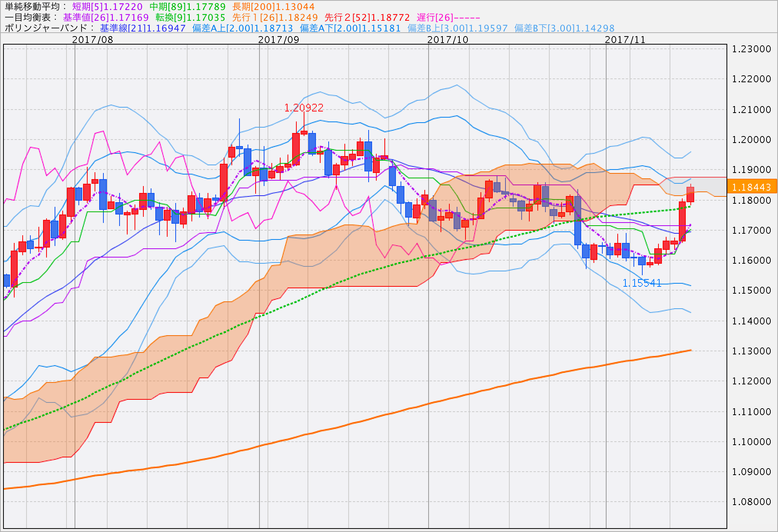This screenshot has width=778, height=532.
Task: Click the 1.23000 price axis label
Action: click(x=751, y=49)
